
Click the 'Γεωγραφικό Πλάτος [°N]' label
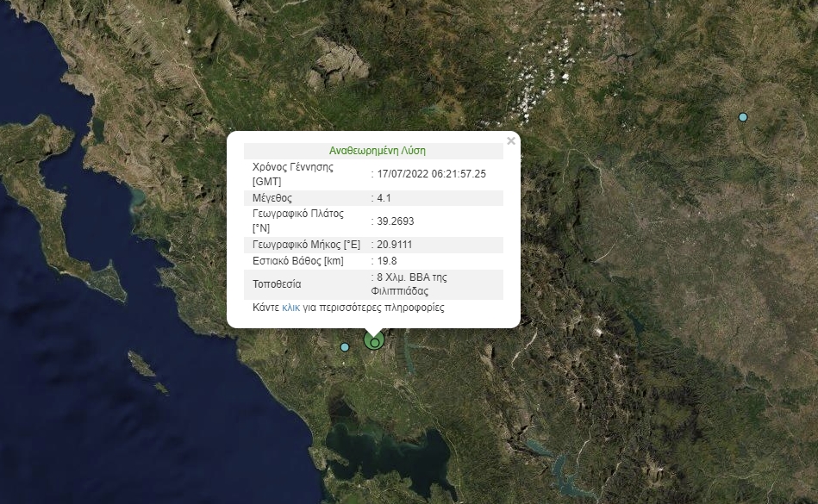(x=297, y=221)
